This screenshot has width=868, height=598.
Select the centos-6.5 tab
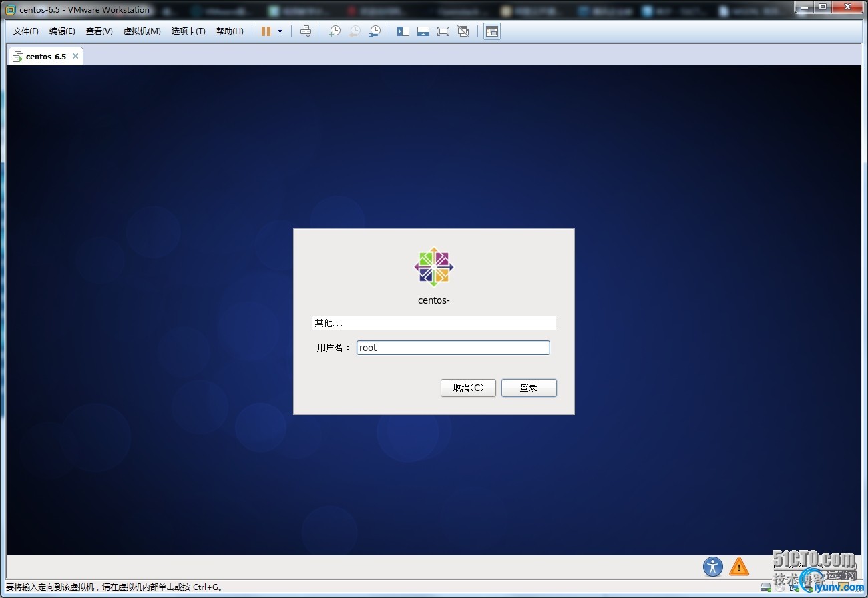pyautogui.click(x=45, y=57)
